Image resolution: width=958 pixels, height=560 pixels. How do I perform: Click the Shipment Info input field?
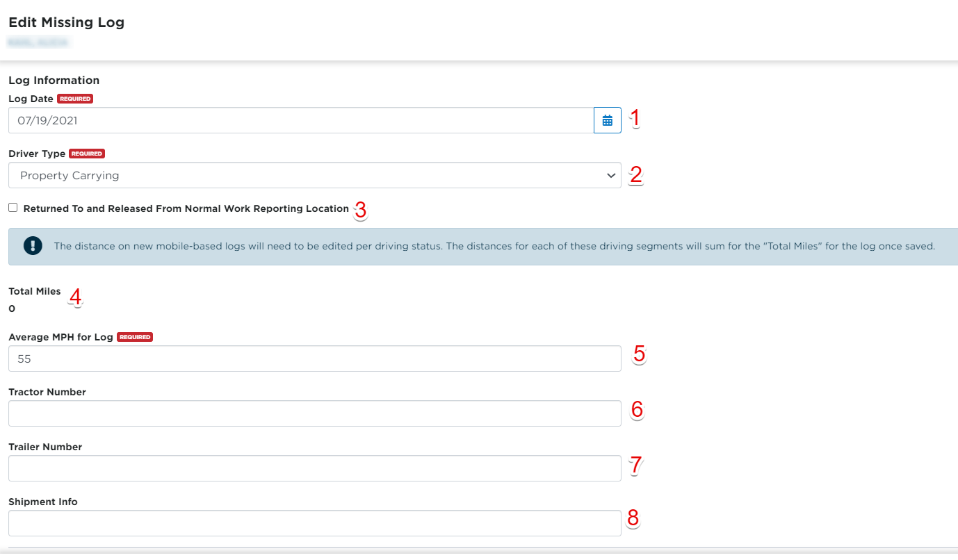pos(315,523)
